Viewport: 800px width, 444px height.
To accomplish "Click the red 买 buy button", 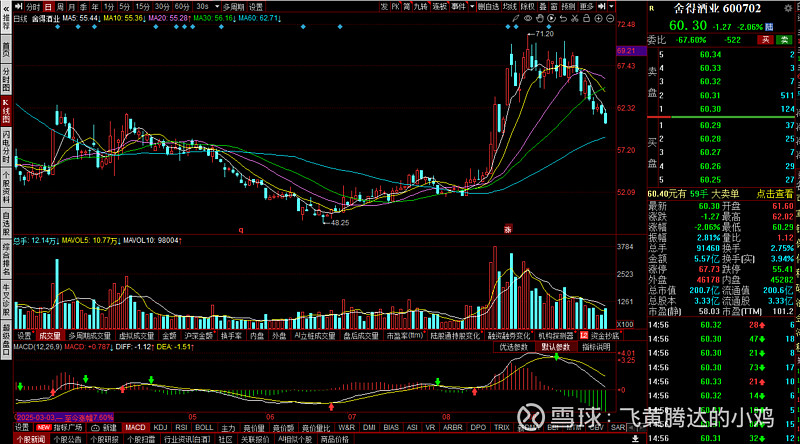I will [x=765, y=40].
